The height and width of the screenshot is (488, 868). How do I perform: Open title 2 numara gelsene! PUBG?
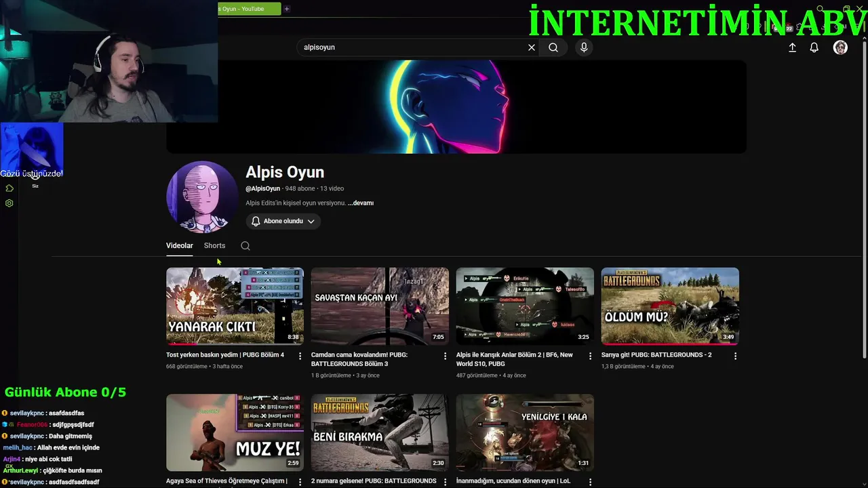point(374,481)
